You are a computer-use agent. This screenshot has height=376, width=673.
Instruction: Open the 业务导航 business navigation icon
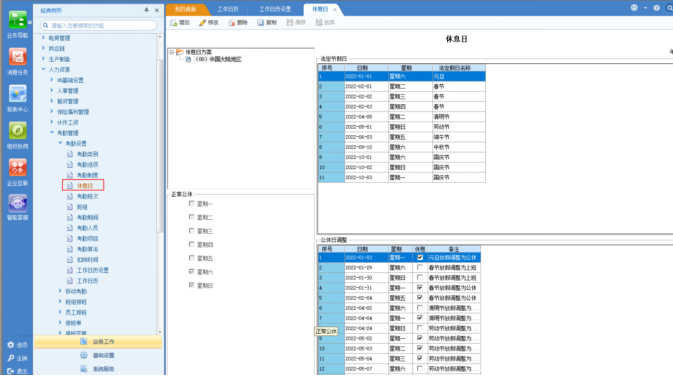[18, 20]
